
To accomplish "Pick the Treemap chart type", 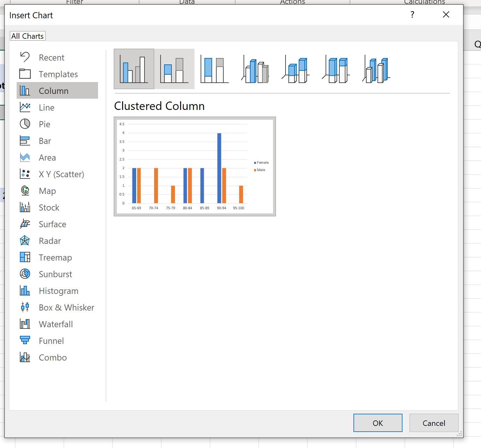I will coord(55,257).
